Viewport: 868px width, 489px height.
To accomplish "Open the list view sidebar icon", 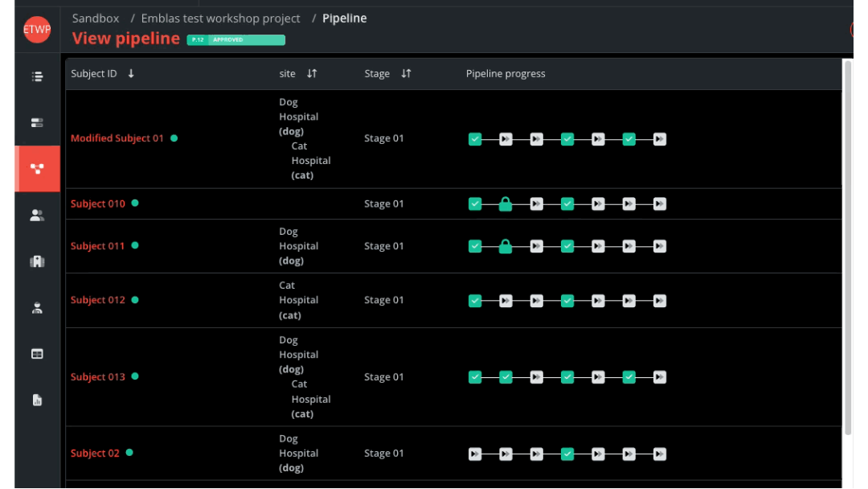I will [37, 77].
